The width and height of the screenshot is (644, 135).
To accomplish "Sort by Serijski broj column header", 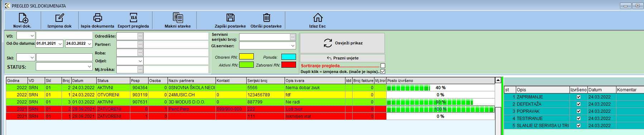I will point(266,81).
